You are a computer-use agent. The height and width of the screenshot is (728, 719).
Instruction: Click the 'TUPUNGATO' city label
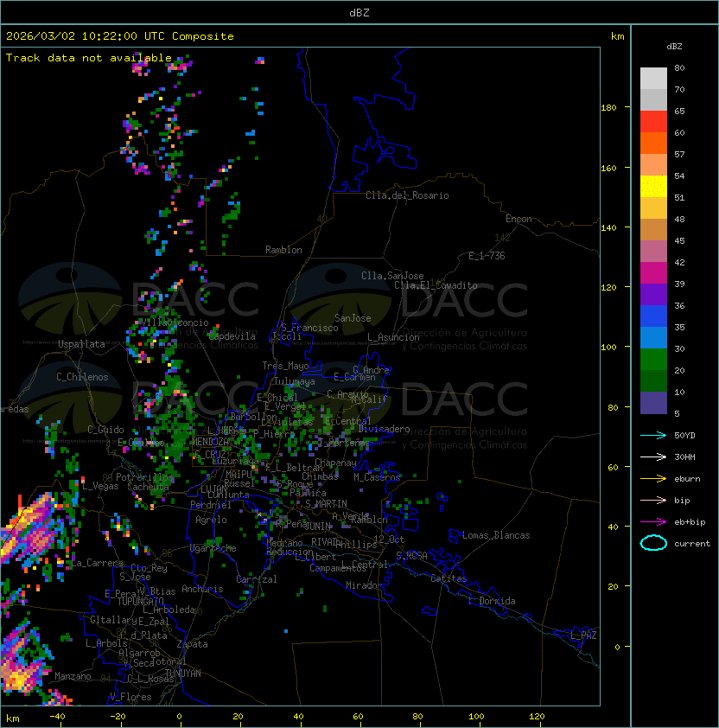pyautogui.click(x=140, y=601)
